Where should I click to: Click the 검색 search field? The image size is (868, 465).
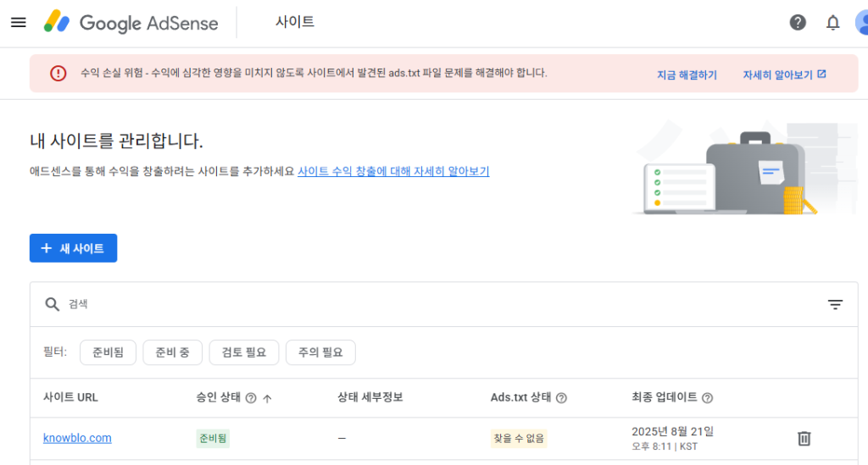[x=424, y=305]
